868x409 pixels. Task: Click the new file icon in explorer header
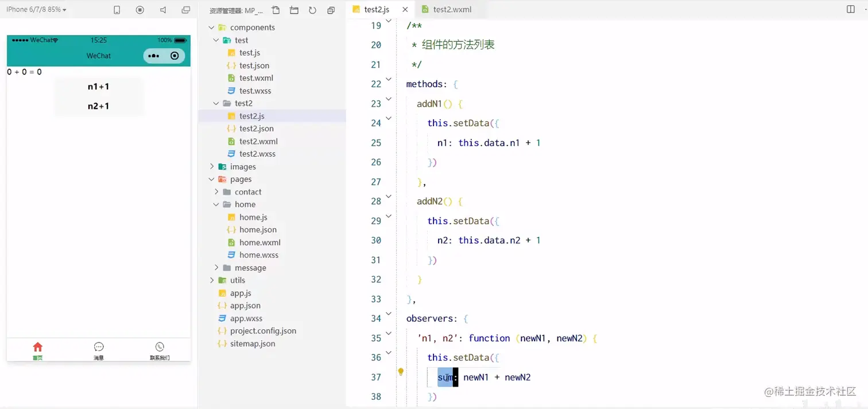[x=276, y=10]
